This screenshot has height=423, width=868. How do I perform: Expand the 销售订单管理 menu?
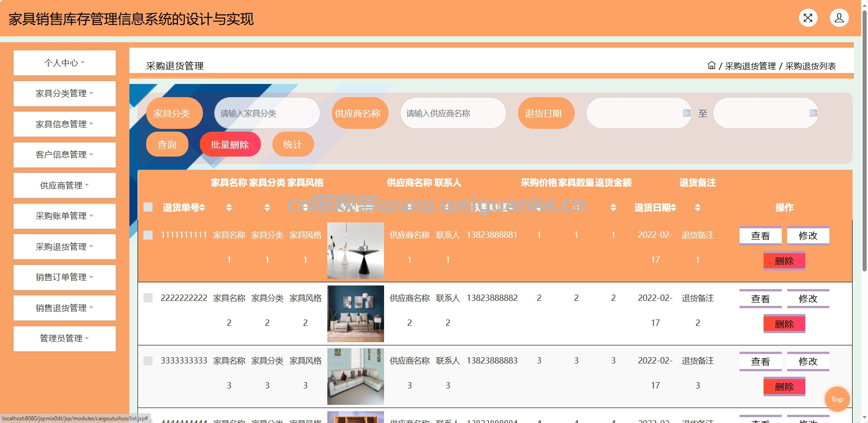64,277
